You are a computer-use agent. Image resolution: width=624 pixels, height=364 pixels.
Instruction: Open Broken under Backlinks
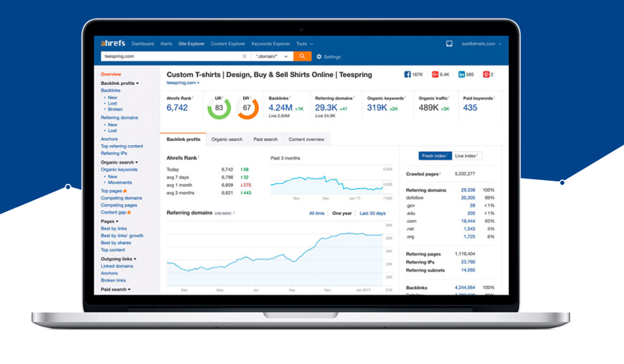(115, 109)
